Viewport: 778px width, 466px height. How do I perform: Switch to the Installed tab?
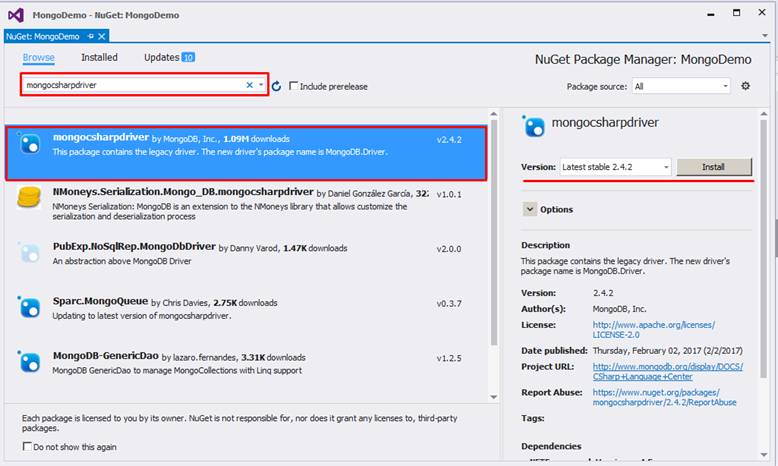99,58
